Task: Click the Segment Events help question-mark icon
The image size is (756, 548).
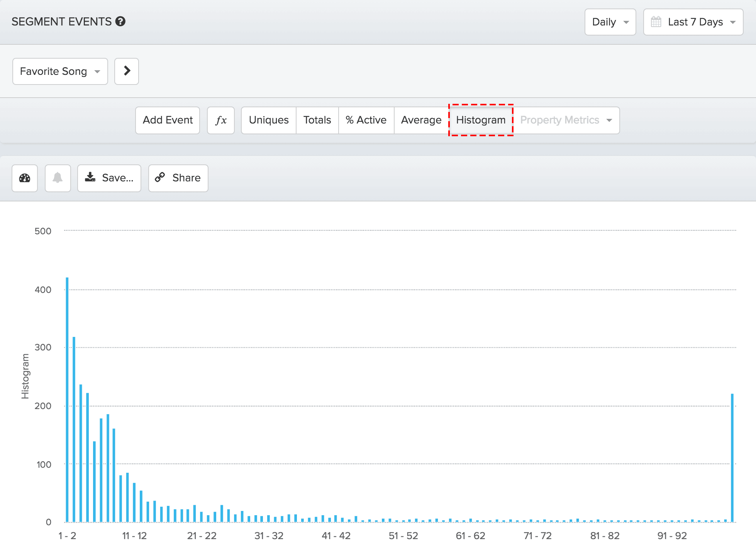Action: [120, 22]
